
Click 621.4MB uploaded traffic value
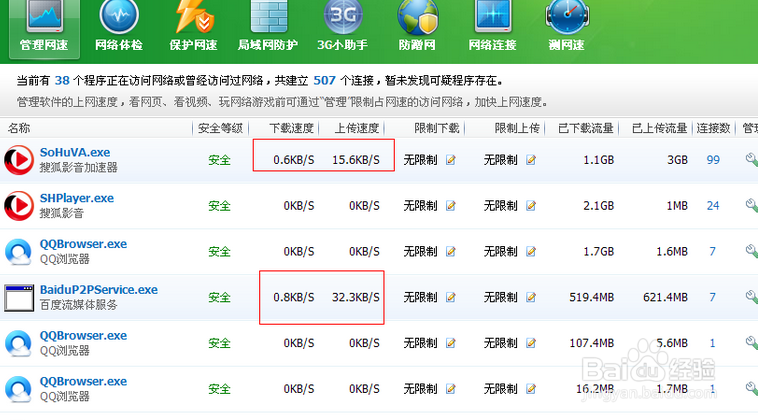665,297
